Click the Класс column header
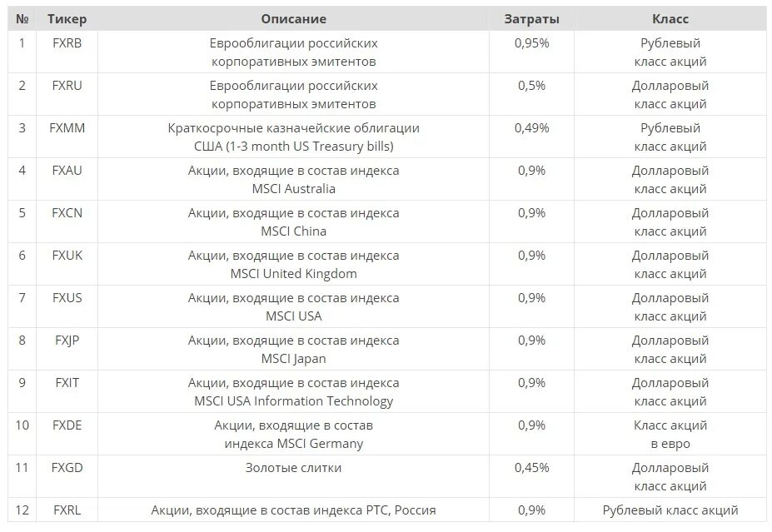This screenshot has height=532, width=772. pos(670,19)
